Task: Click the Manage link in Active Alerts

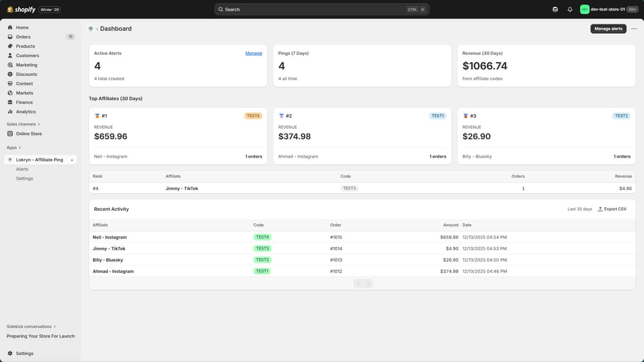Action: point(254,53)
